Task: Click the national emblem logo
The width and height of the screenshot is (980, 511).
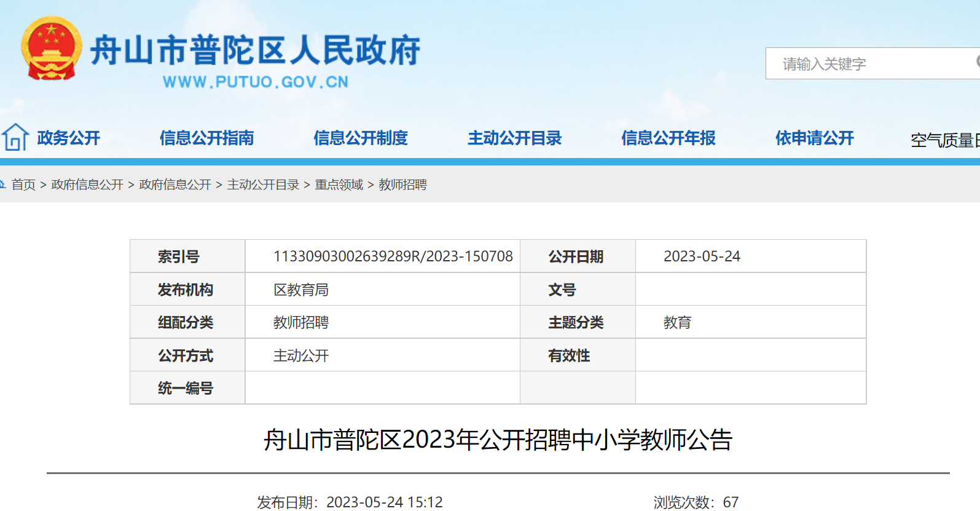Action: point(52,49)
